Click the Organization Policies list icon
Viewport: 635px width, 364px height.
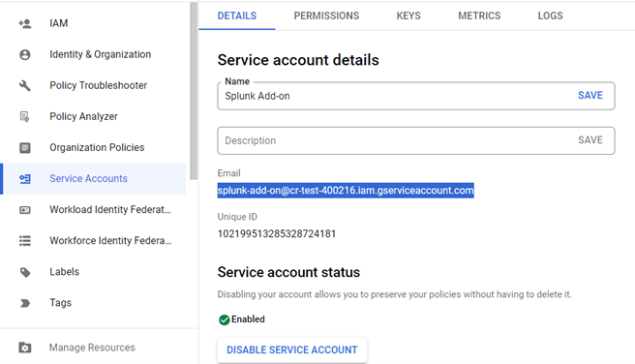(x=25, y=148)
